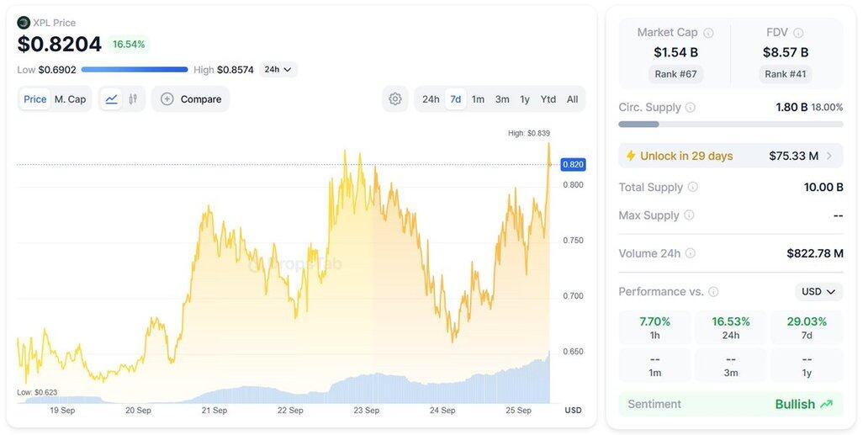Toggle chart to M. Cap mode
The image size is (868, 435).
[x=71, y=99]
